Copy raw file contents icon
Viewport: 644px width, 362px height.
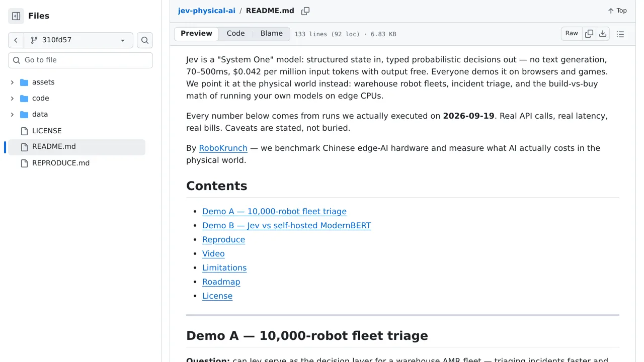click(x=589, y=34)
